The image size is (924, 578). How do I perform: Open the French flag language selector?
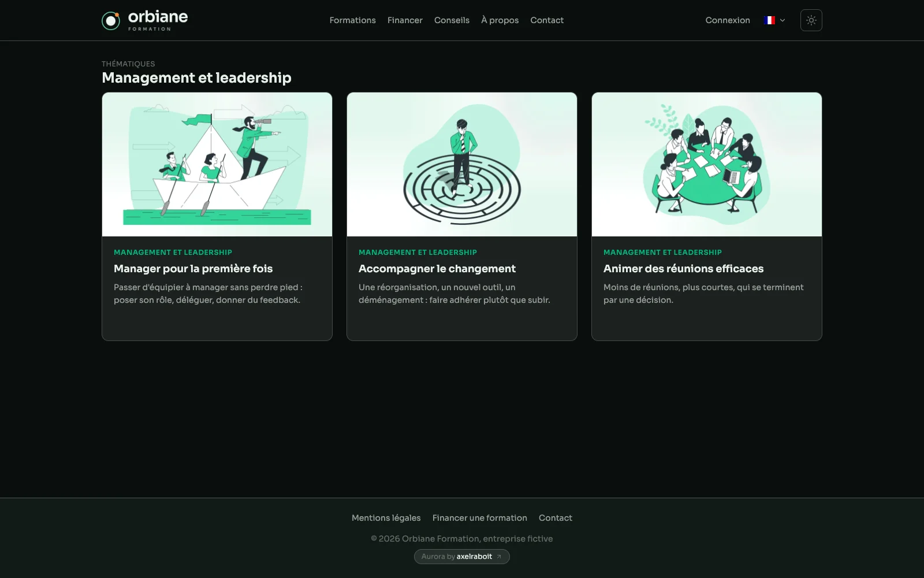pyautogui.click(x=774, y=20)
